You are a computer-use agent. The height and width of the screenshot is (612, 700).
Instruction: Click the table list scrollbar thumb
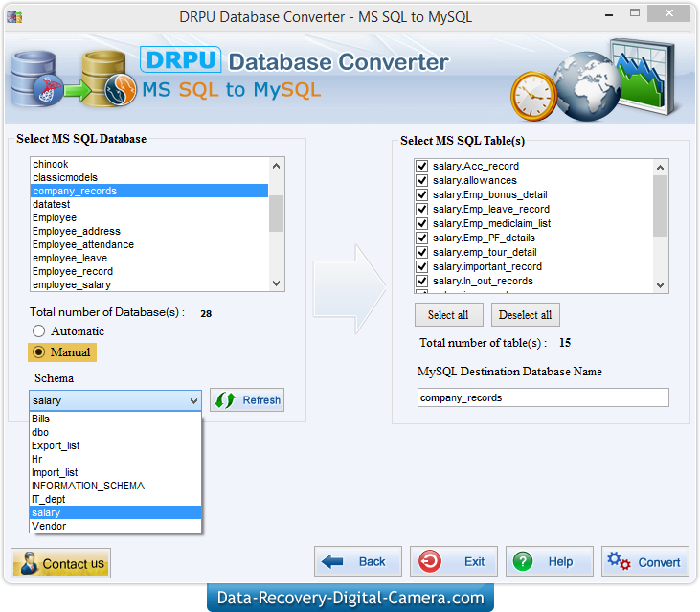point(661,206)
